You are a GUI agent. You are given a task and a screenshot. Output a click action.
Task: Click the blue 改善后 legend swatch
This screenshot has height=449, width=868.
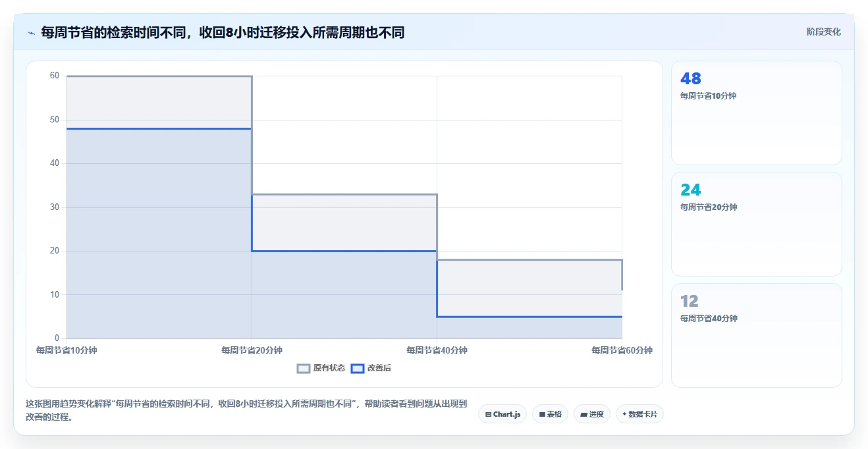point(358,369)
